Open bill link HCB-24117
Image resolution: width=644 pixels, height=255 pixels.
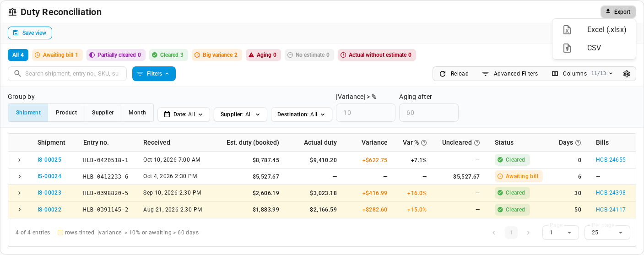(x=611, y=210)
